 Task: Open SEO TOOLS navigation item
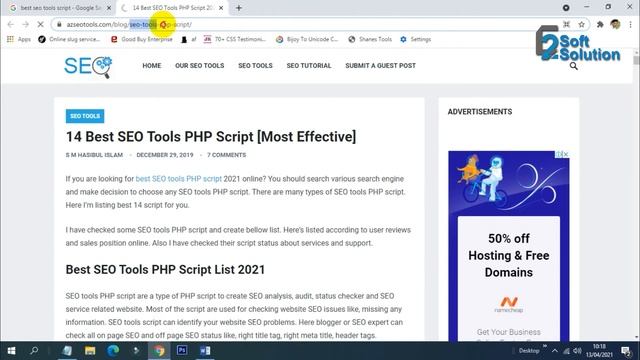point(256,66)
